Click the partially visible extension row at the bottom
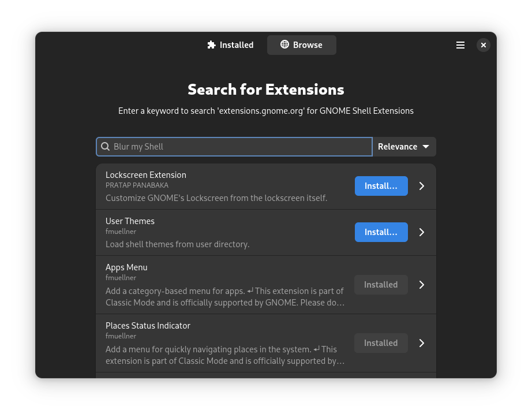Screen dimensions: 532x417 pyautogui.click(x=266, y=376)
